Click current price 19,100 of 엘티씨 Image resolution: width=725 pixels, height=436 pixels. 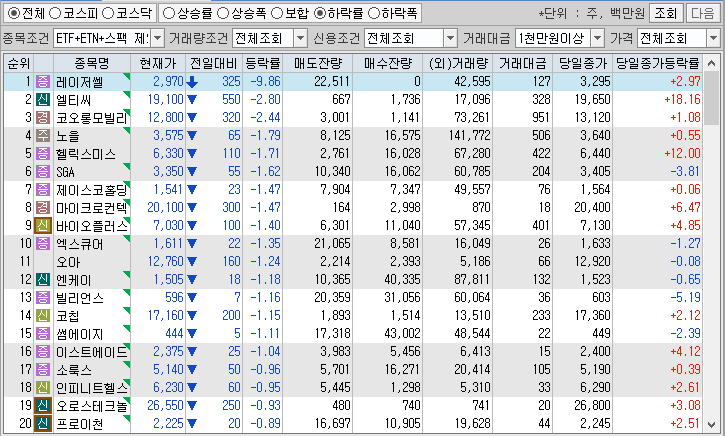(166, 99)
